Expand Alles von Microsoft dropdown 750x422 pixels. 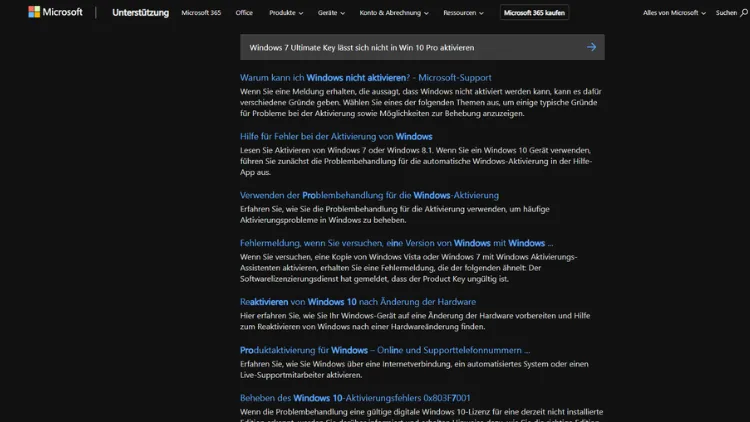click(x=674, y=13)
